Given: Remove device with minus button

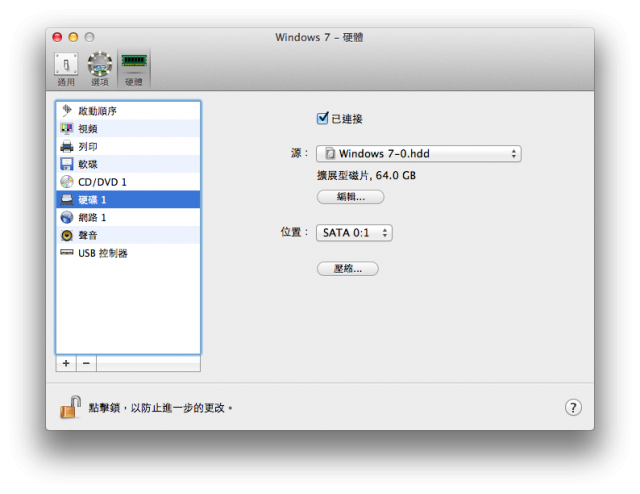Looking at the screenshot, I should 86,363.
